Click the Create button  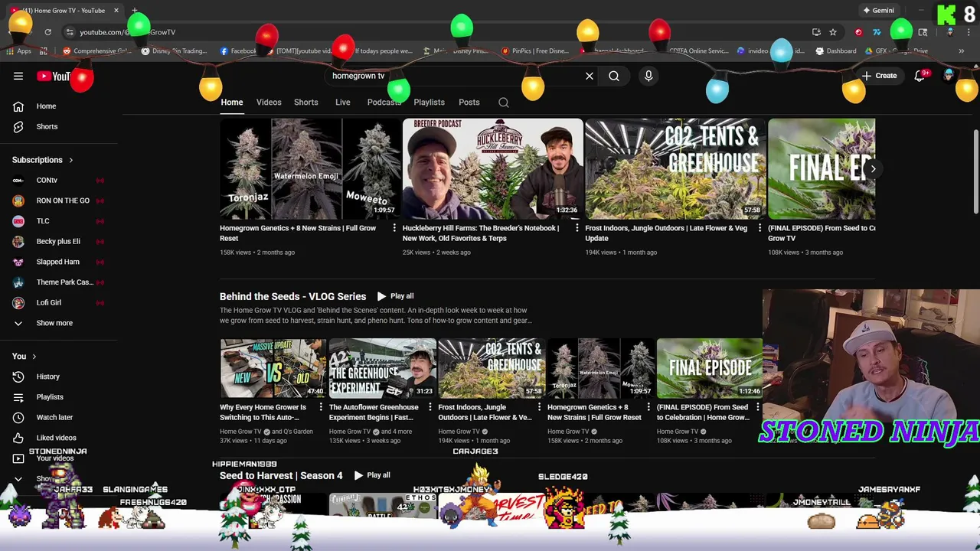coord(879,76)
